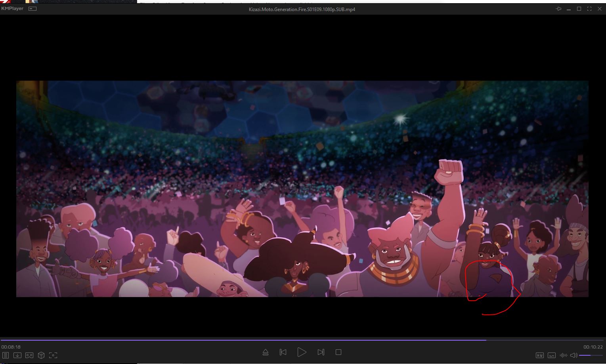Skip to the previous track
The image size is (606, 364).
[283, 352]
